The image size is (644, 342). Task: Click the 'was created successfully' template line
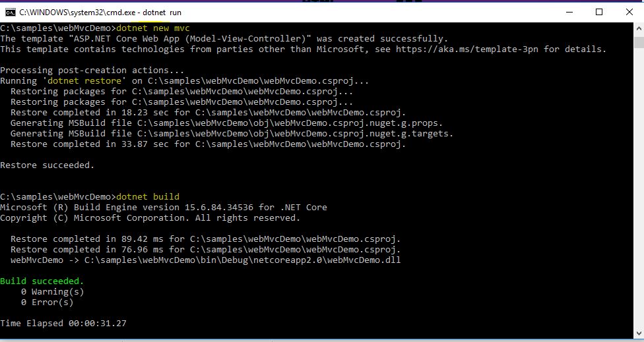point(224,38)
